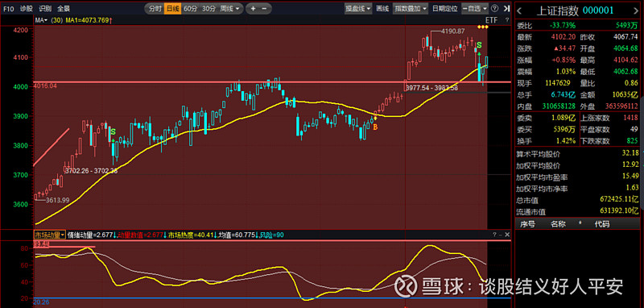Click the 上证指数 000001 title
644x308 pixels.
(x=575, y=10)
